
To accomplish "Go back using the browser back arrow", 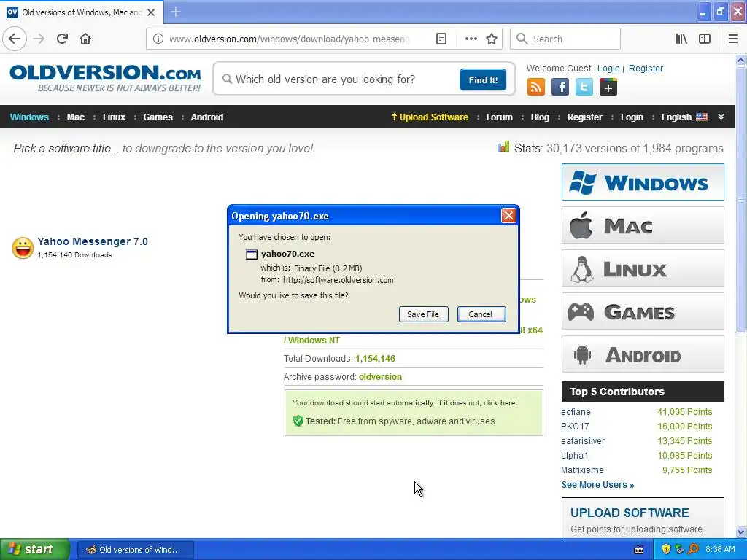I will click(x=15, y=39).
